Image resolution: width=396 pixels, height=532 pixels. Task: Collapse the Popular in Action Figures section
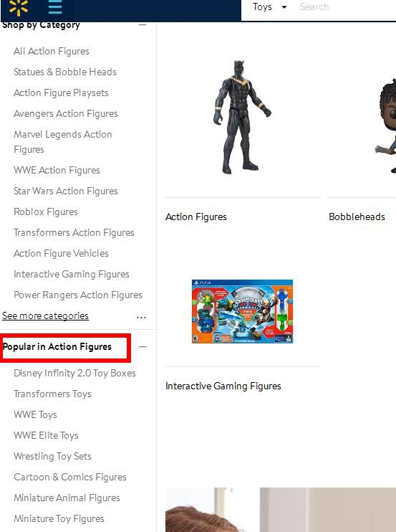pos(143,347)
